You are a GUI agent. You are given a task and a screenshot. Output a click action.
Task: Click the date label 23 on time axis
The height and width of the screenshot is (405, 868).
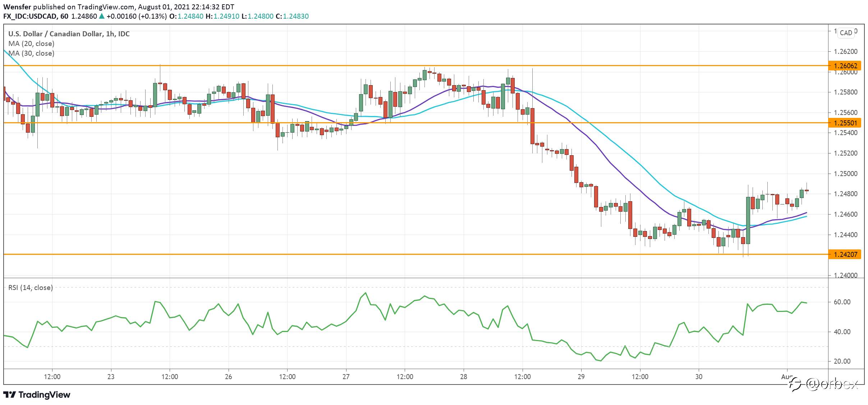pos(111,377)
